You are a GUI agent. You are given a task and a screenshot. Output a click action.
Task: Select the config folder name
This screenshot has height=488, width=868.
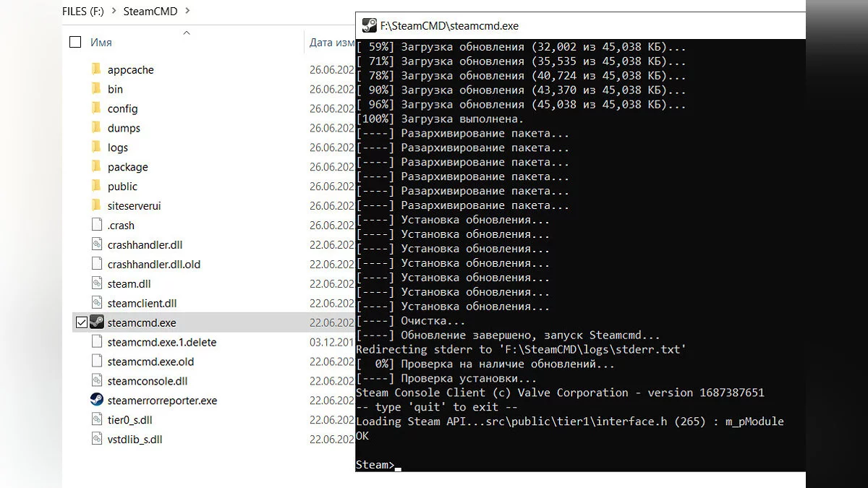pyautogui.click(x=123, y=108)
